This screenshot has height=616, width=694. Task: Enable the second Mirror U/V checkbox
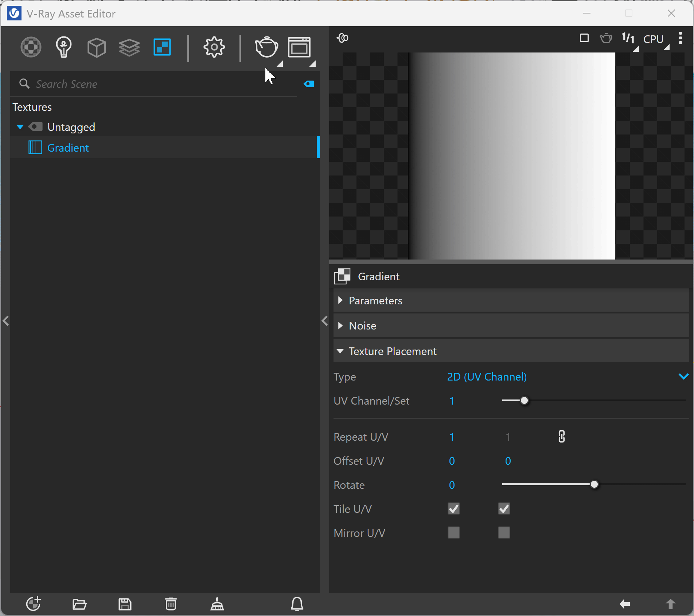[504, 533]
